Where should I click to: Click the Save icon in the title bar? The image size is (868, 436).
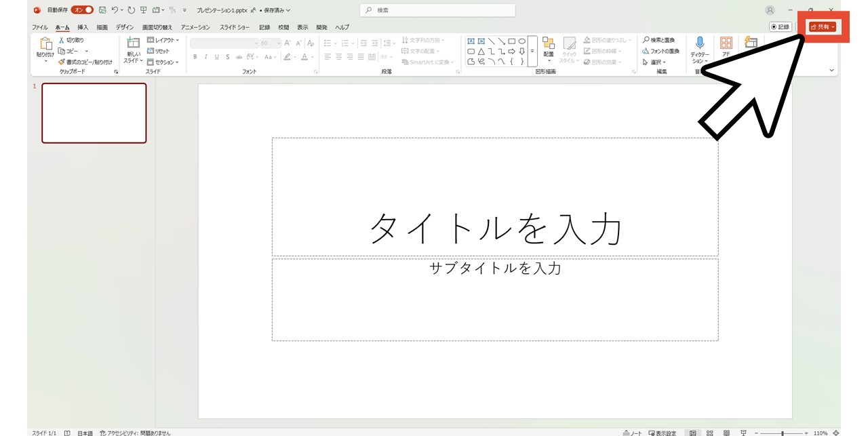click(x=102, y=10)
